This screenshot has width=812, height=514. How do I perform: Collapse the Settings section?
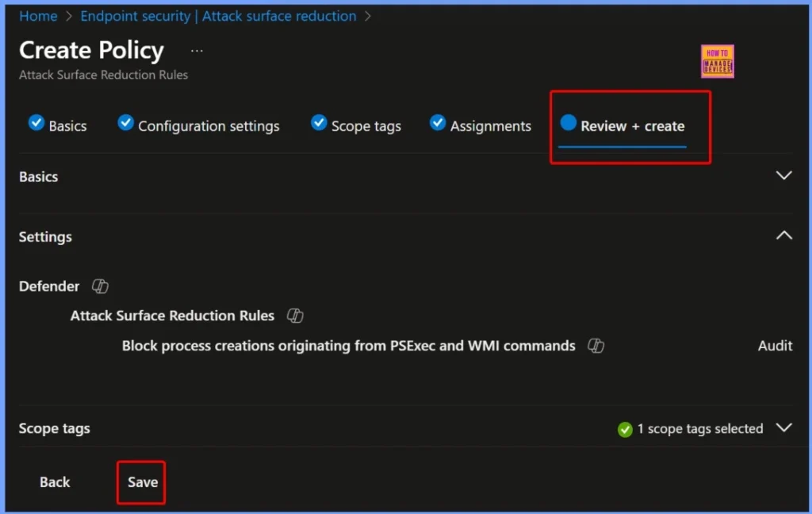point(783,235)
